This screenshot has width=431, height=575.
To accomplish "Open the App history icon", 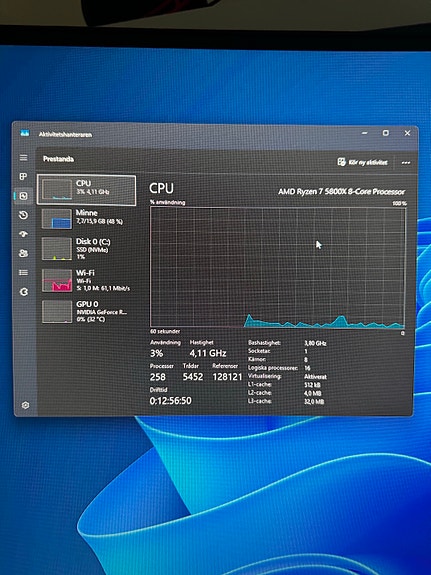I will [x=23, y=215].
